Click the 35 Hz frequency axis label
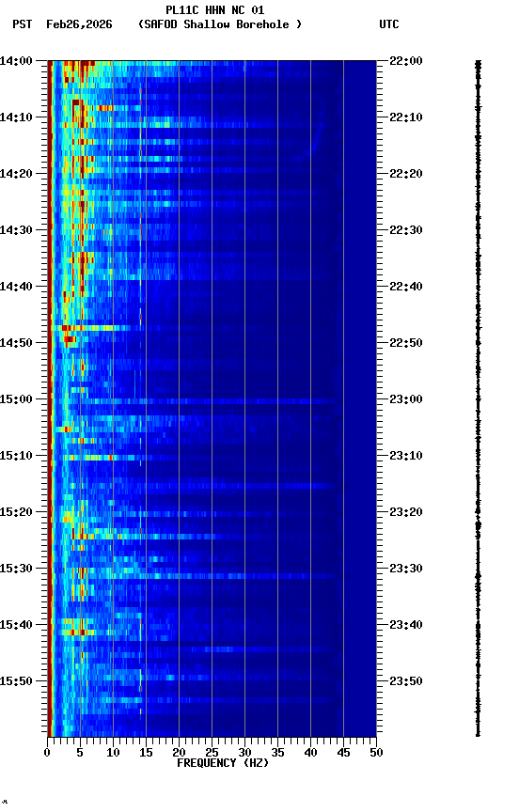Screen dimensions: 519x812 [x=277, y=753]
